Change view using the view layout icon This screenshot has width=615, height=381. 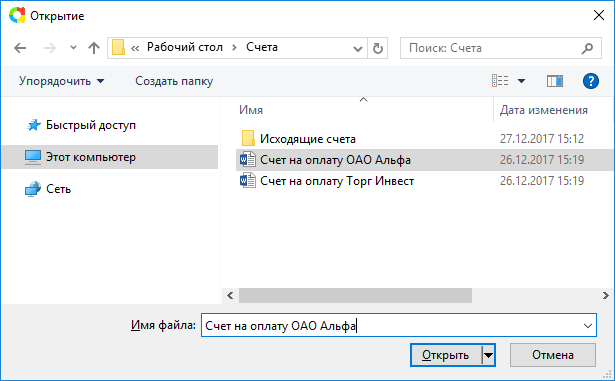pos(500,81)
